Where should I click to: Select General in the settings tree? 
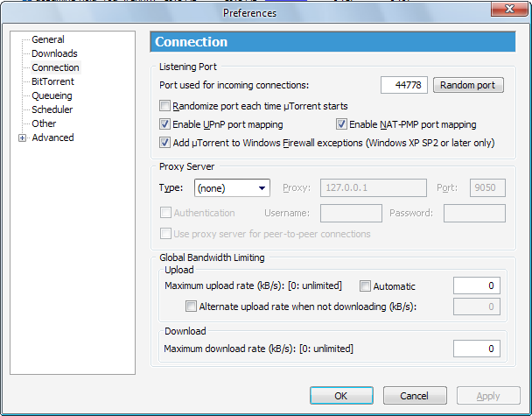(x=47, y=39)
